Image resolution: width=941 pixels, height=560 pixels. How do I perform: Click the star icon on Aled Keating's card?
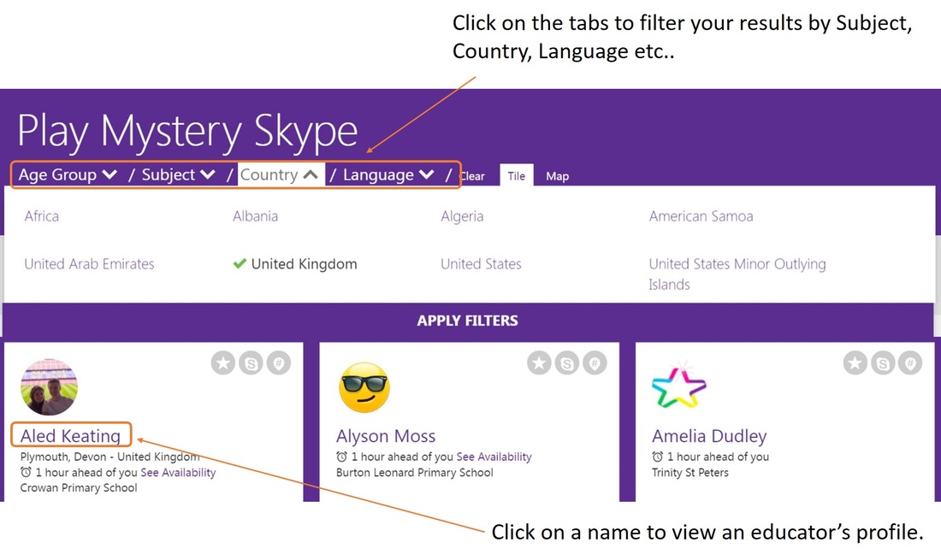[223, 363]
